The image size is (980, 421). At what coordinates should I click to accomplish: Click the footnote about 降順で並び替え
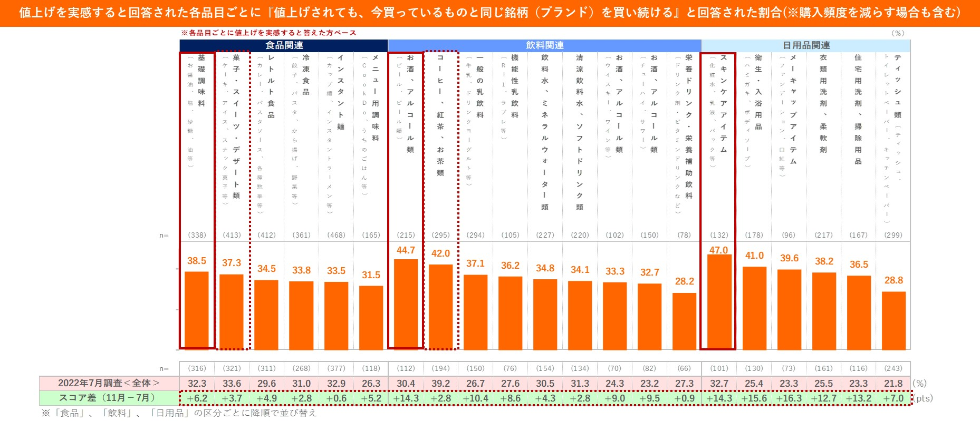pos(179,413)
